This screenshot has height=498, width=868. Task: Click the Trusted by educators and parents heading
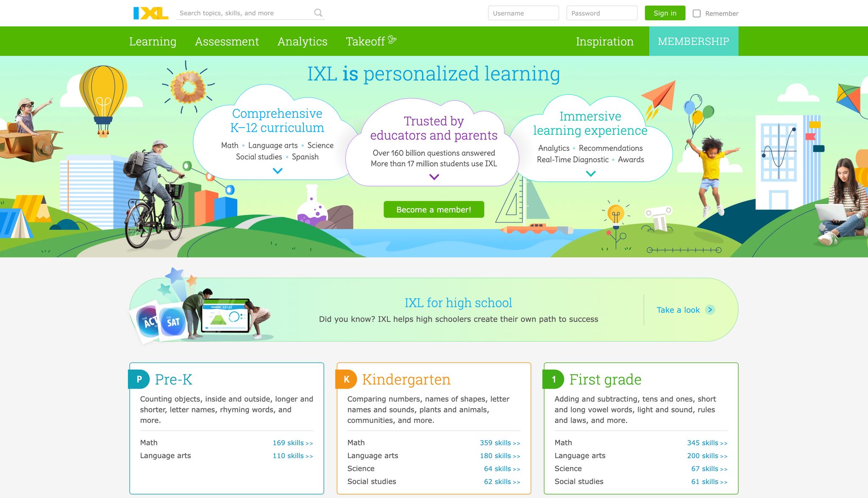(434, 128)
